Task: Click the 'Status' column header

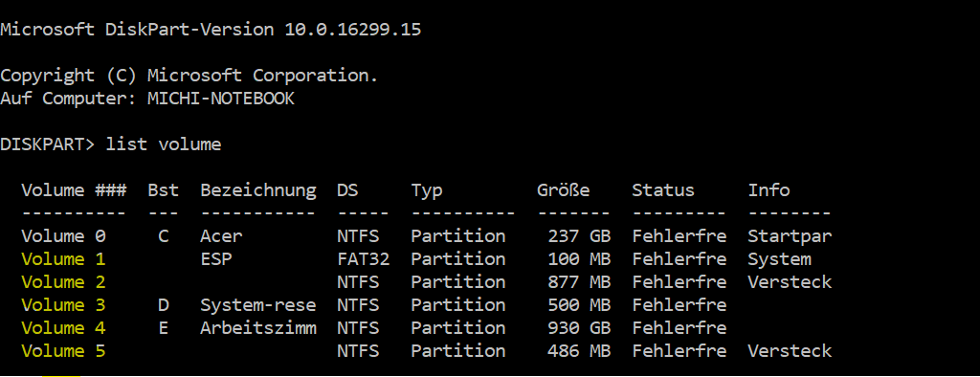Action: tap(663, 190)
